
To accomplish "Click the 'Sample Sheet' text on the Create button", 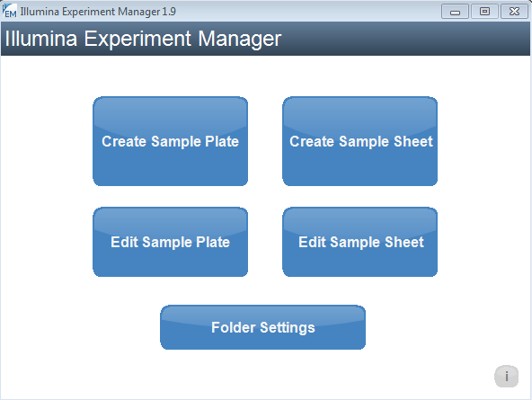I will pyautogui.click(x=386, y=141).
